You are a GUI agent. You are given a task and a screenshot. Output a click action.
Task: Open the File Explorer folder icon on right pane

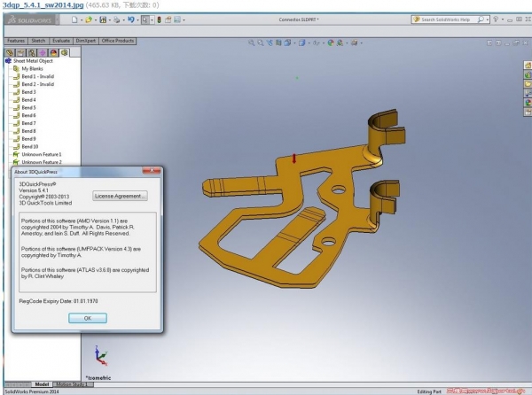tap(528, 83)
